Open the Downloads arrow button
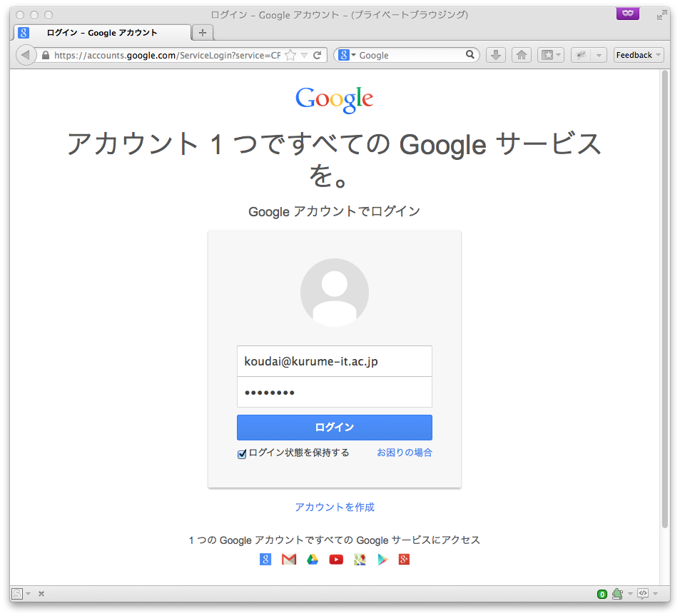This screenshot has width=680, height=616. [496, 55]
